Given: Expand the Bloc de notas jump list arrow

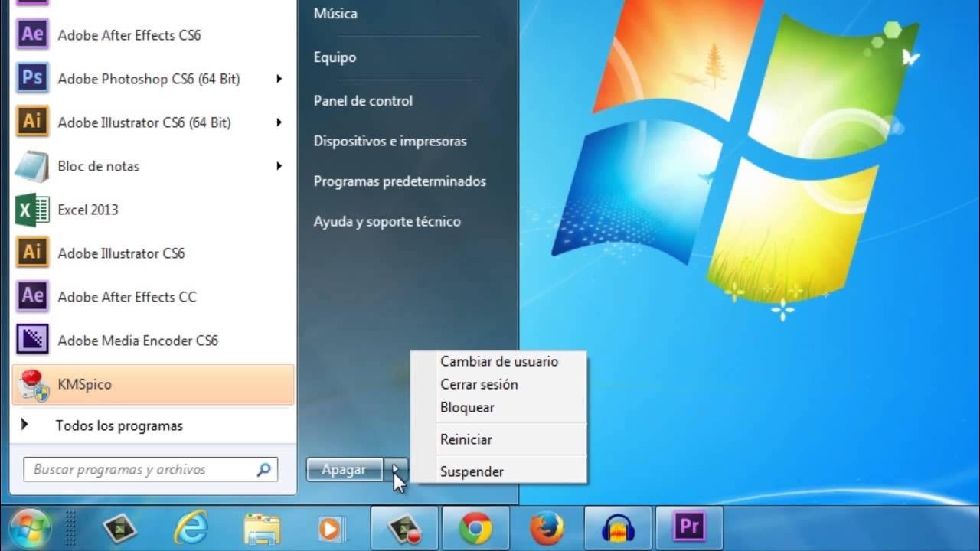Looking at the screenshot, I should tap(279, 166).
